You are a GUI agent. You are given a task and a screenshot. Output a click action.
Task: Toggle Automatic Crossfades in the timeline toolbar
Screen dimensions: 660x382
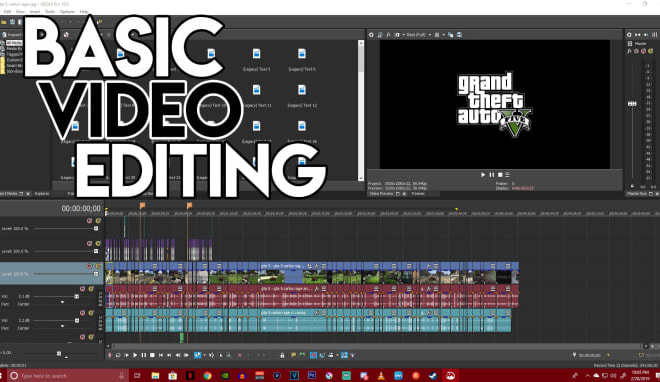point(322,355)
